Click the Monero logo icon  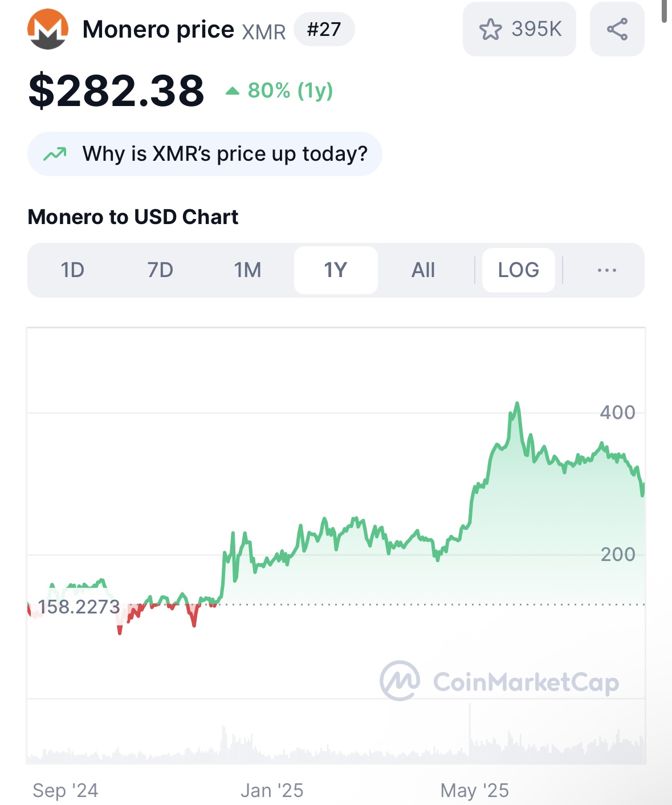48,29
